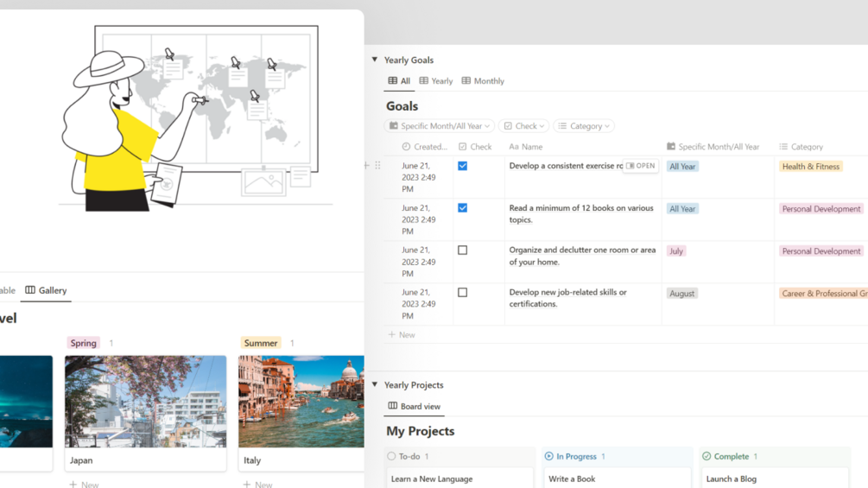This screenshot has height=488, width=868.
Task: Check the declutter one room goal checkbox
Action: click(462, 250)
